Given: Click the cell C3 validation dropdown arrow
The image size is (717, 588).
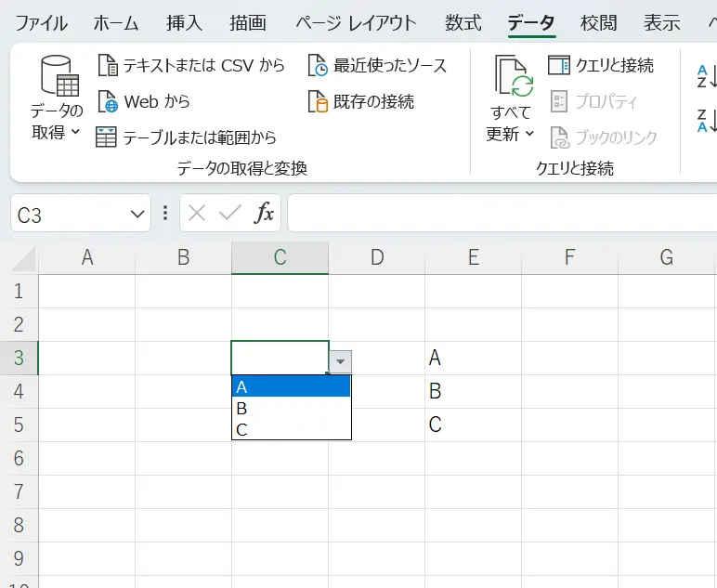Looking at the screenshot, I should (341, 361).
